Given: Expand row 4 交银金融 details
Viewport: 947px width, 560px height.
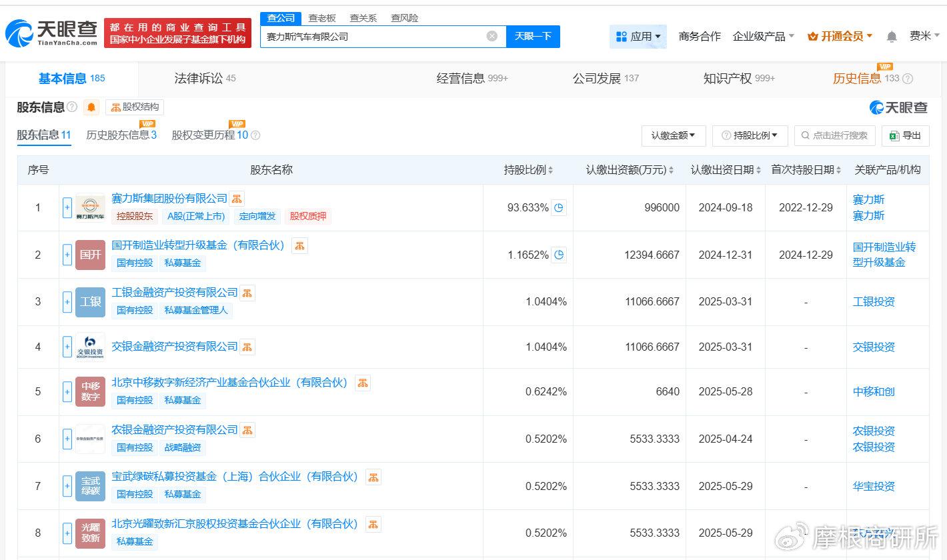Looking at the screenshot, I should (67, 347).
